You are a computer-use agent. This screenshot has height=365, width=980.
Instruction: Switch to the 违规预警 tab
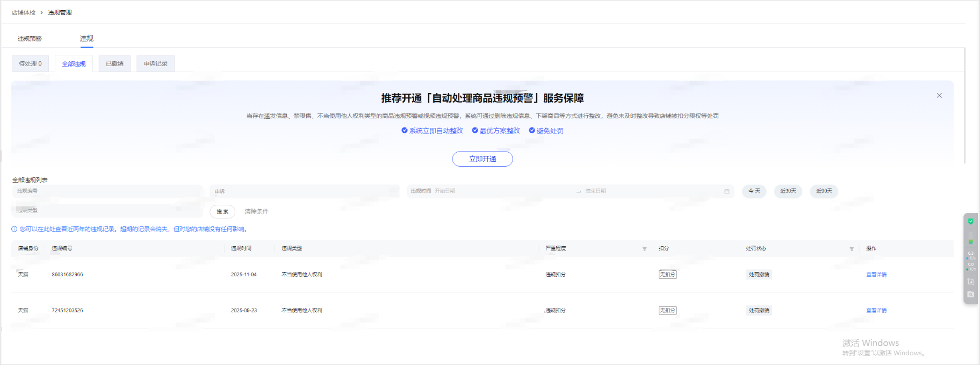pyautogui.click(x=30, y=39)
